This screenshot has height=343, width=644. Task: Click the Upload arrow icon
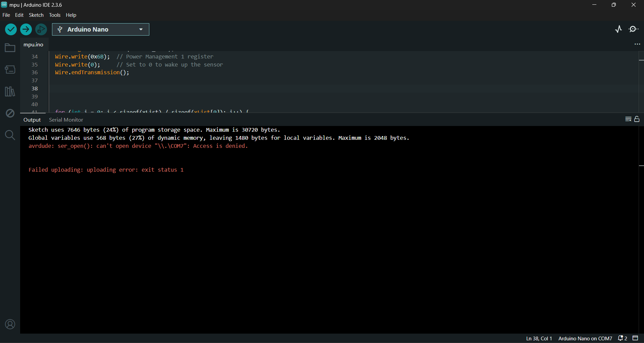(x=26, y=29)
